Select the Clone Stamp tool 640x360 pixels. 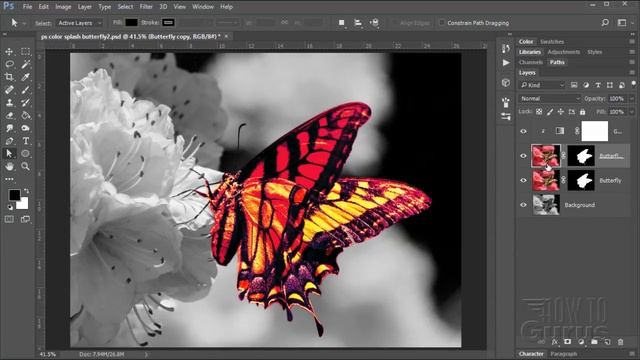pyautogui.click(x=9, y=102)
